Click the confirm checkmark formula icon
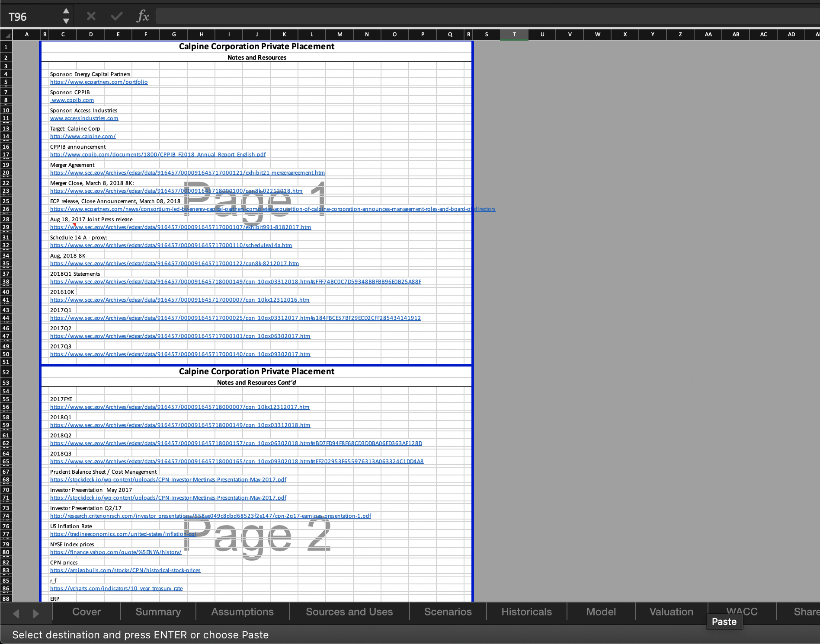 point(116,16)
